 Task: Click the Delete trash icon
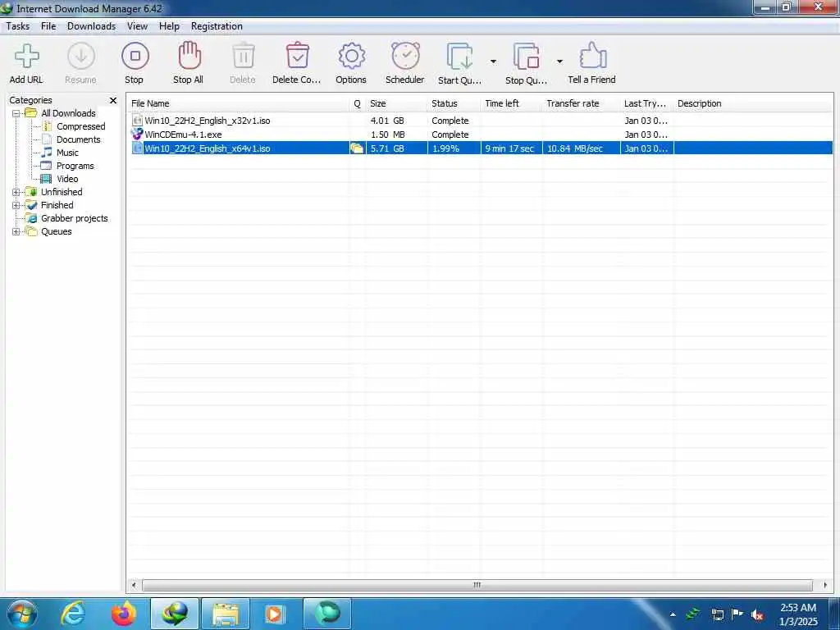click(243, 56)
